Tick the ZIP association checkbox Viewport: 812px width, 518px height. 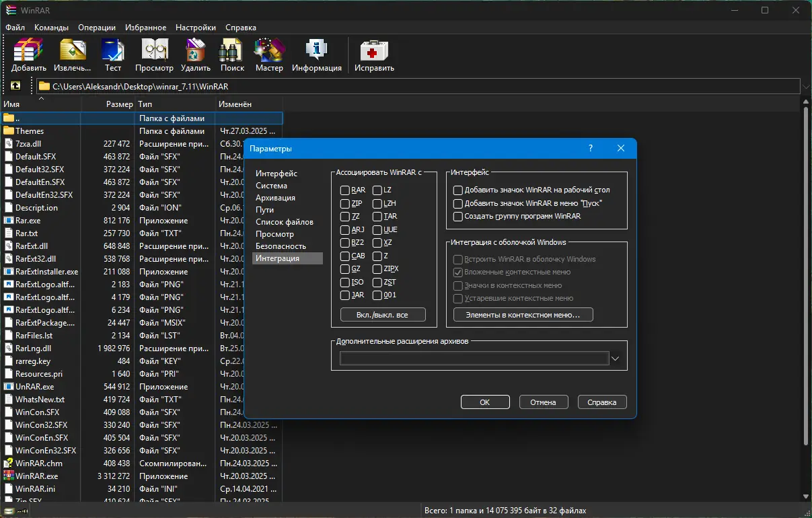[x=345, y=204]
